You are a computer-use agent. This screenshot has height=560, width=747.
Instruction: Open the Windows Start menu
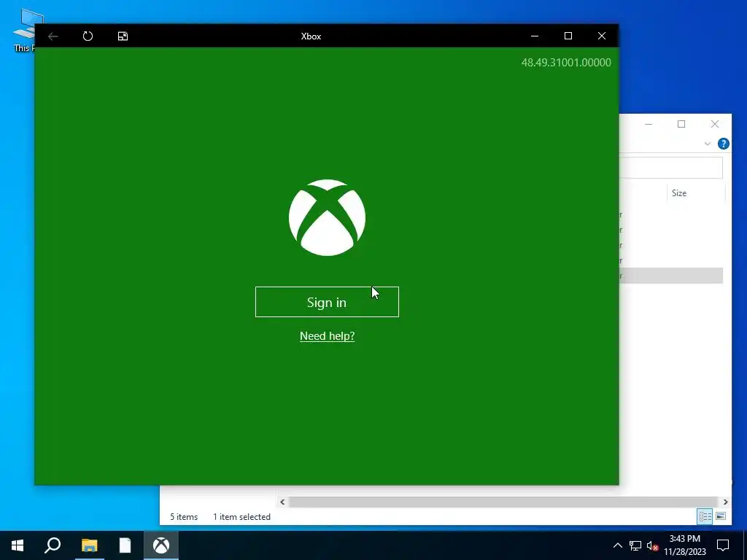pyautogui.click(x=18, y=545)
